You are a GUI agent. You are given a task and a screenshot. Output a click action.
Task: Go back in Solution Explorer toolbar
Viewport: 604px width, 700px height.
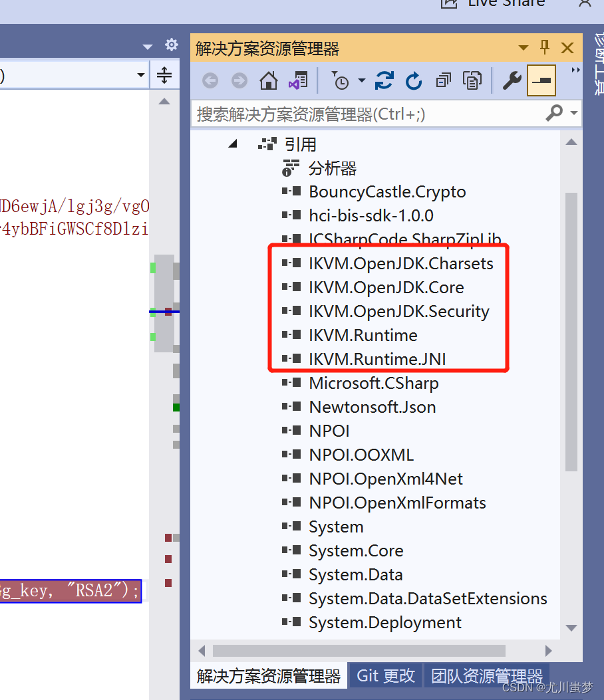[210, 81]
